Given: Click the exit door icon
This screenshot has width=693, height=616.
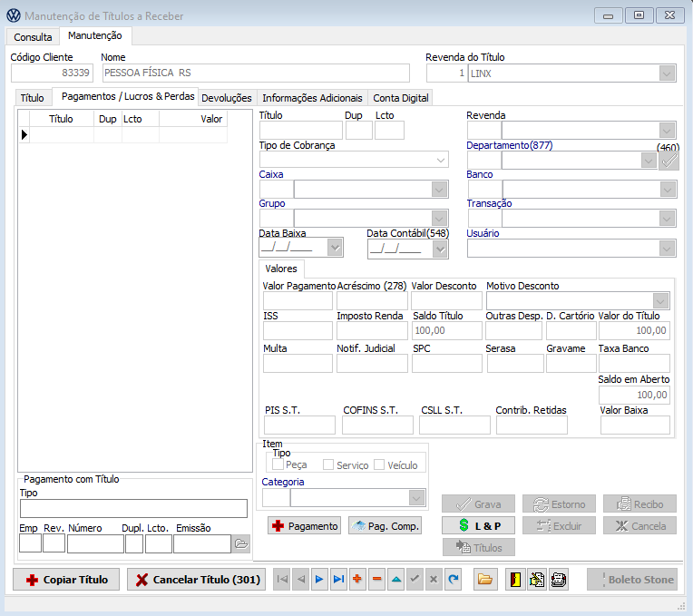Looking at the screenshot, I should click(514, 580).
